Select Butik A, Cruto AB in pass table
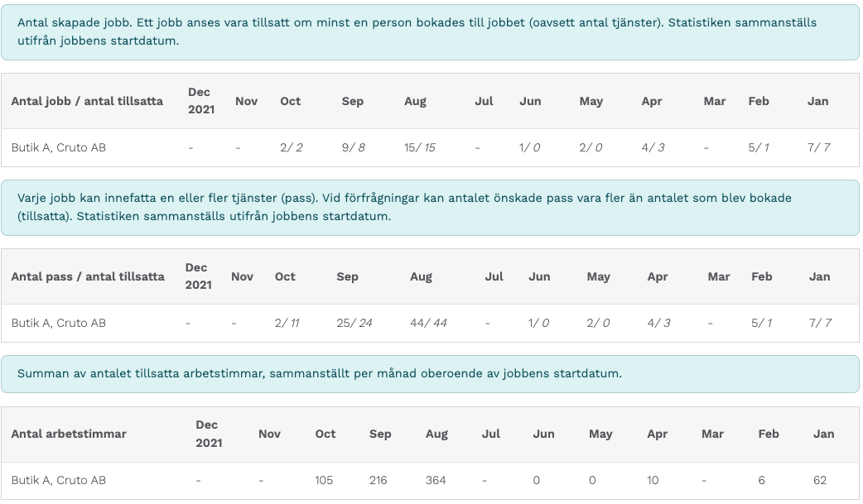This screenshot has height=504, width=863. [58, 323]
